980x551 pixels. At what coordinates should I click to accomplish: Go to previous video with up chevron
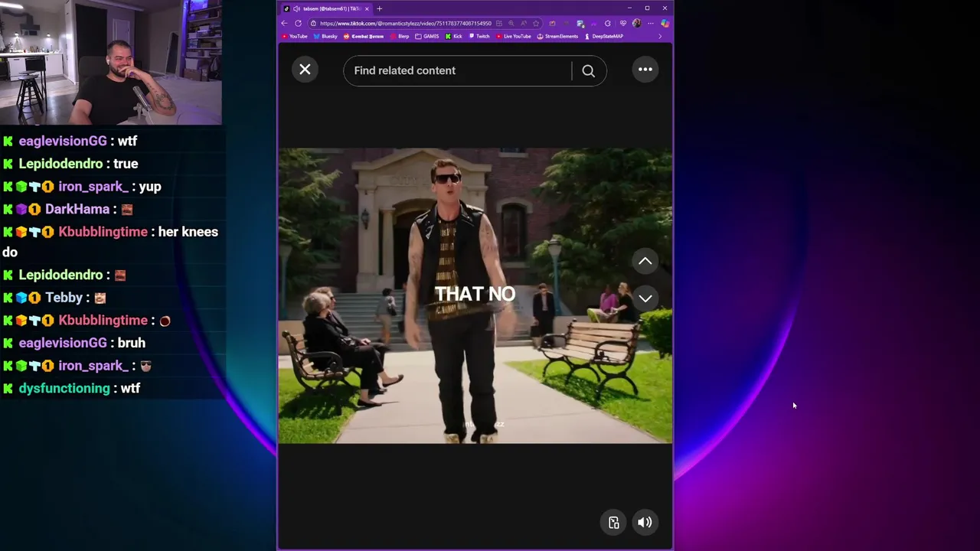645,261
